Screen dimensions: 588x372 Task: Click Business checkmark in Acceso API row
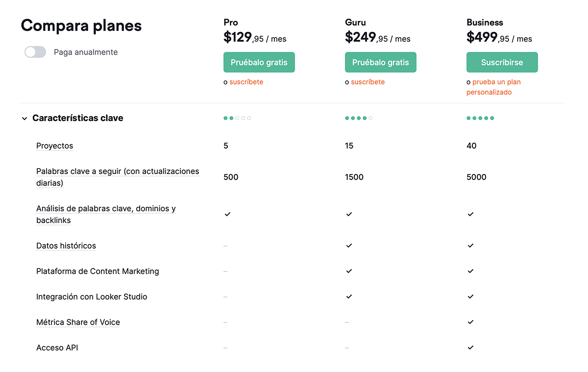pos(470,347)
